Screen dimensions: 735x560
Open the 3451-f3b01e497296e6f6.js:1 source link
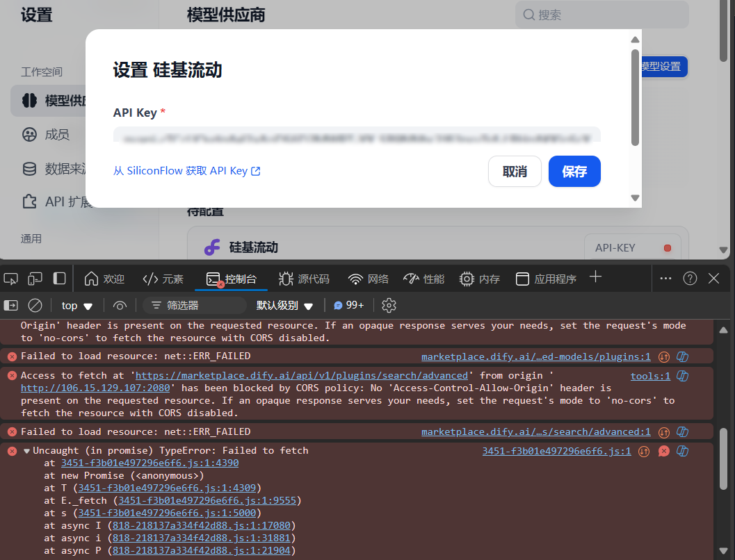click(x=556, y=451)
